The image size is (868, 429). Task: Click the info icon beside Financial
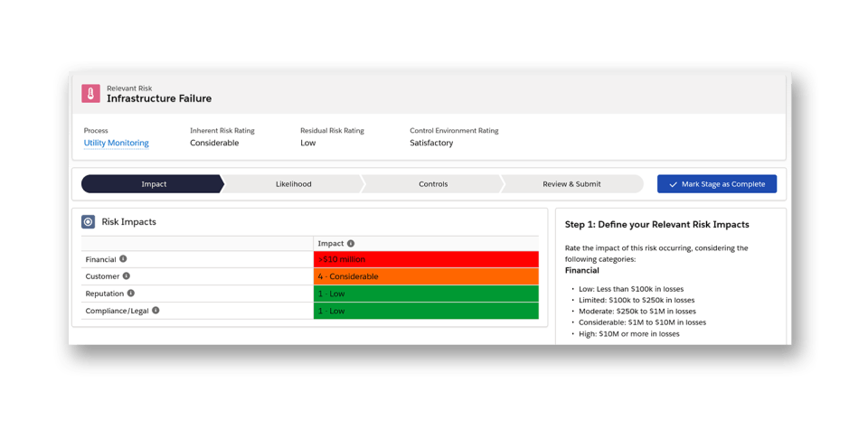click(123, 258)
